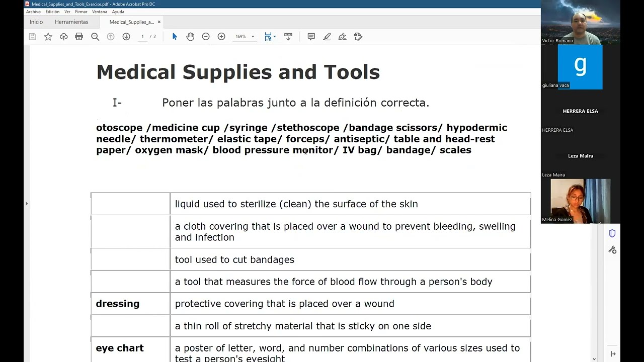Go to next page arrow
644x362 pixels.
tap(126, 37)
